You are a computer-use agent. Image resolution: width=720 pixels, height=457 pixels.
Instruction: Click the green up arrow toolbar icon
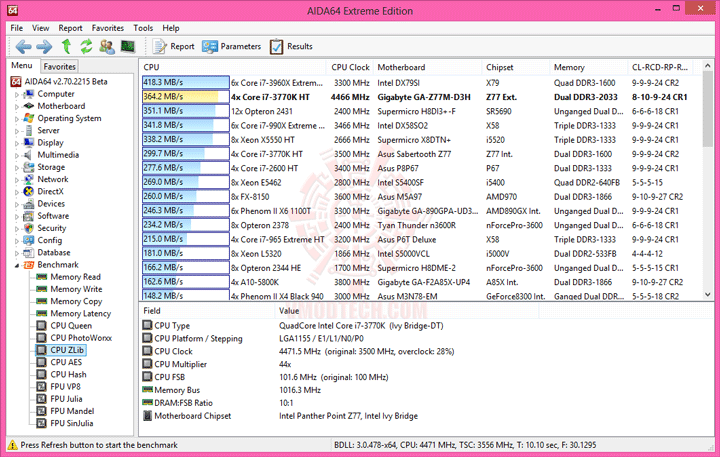[67, 46]
